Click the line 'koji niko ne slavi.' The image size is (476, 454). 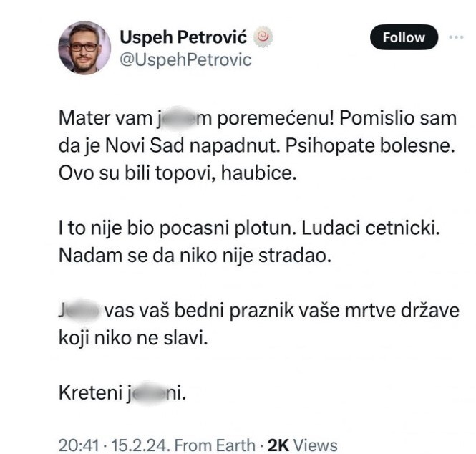(132, 339)
